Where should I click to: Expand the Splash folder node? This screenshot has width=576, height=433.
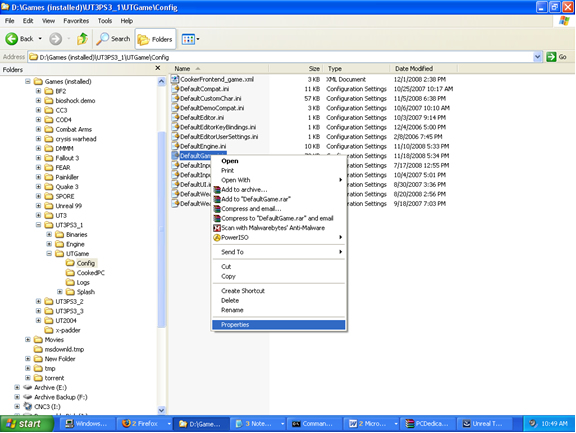coord(60,292)
